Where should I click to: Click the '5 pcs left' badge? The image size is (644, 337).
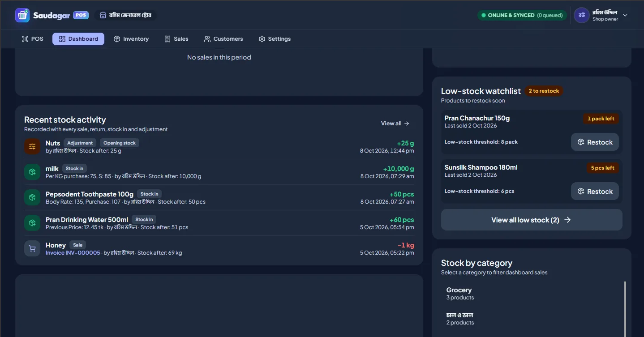coord(602,168)
